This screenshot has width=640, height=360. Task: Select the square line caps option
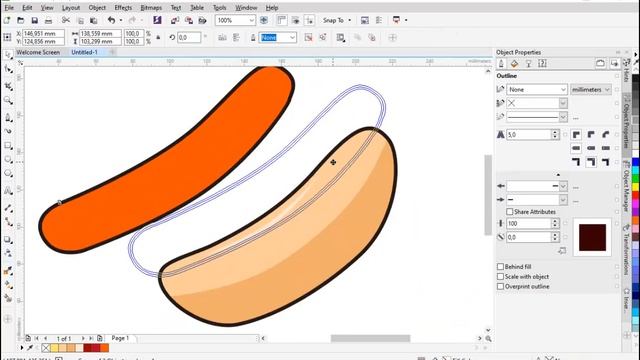click(576, 148)
